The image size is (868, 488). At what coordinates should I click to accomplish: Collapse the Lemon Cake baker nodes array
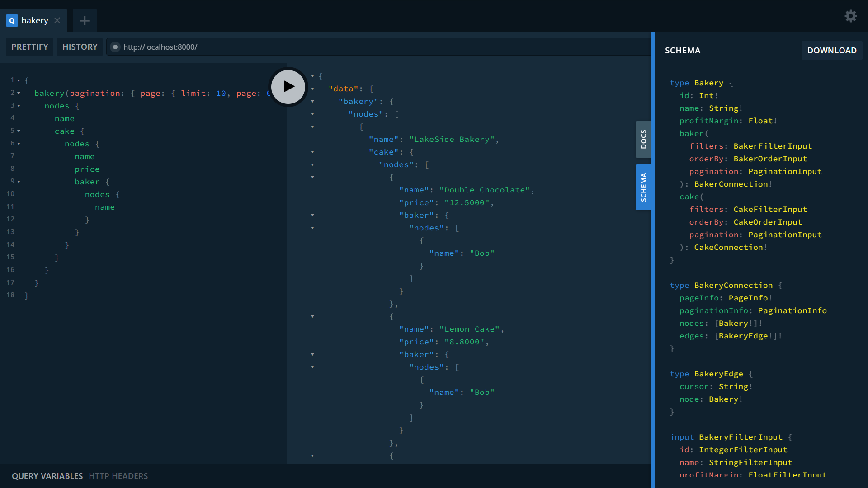(x=312, y=367)
